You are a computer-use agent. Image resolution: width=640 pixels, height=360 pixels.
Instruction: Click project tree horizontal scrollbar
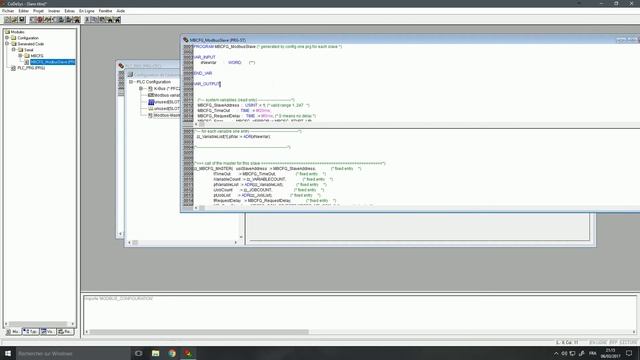pos(40,324)
